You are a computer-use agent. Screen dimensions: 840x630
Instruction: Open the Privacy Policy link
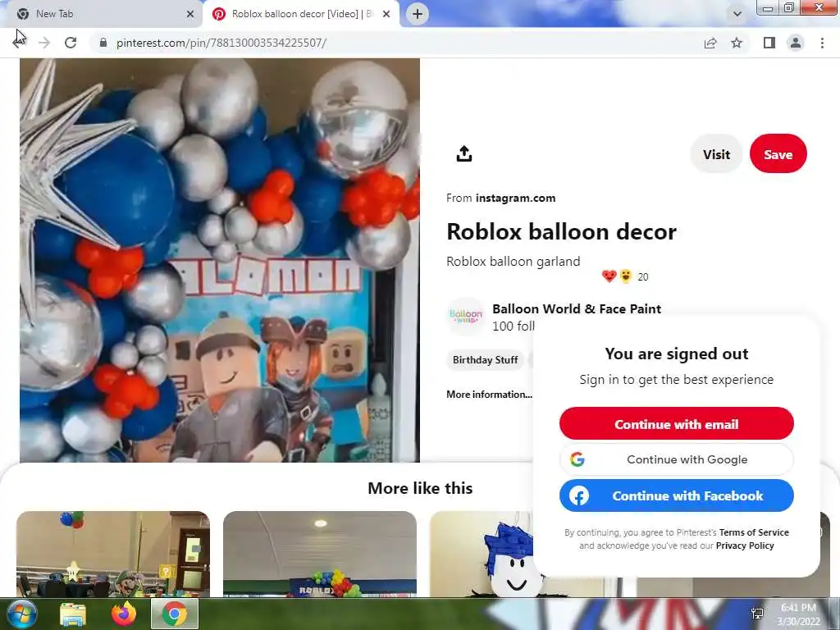745,546
